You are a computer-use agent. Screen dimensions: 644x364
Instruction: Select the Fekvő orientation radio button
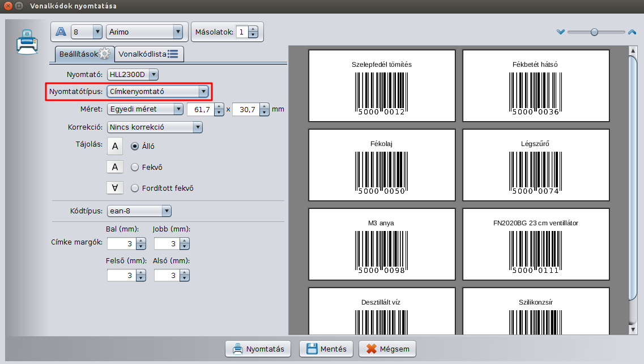[x=135, y=167]
